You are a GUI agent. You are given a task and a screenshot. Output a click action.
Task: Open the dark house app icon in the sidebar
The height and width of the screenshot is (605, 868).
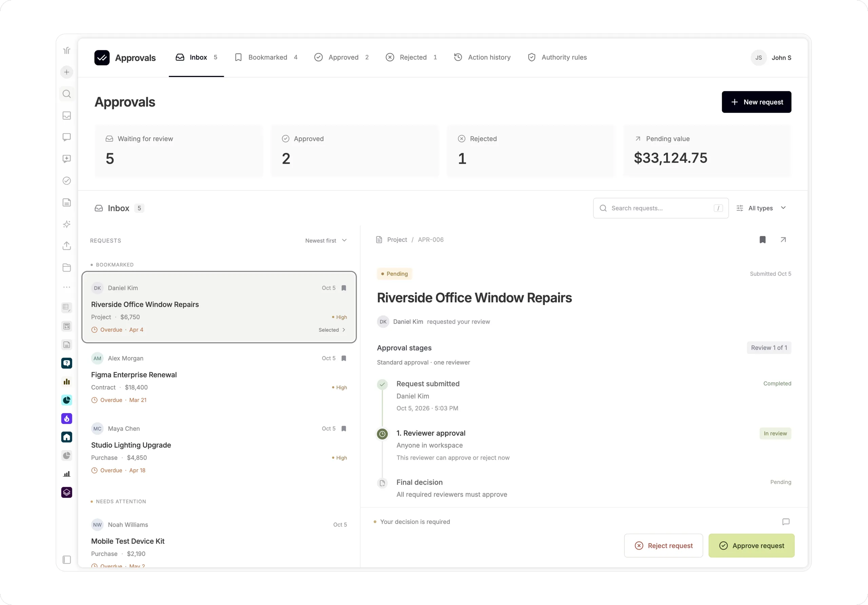[66, 437]
